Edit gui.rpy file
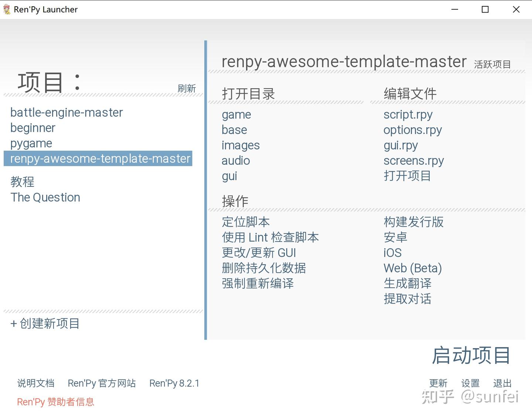This screenshot has width=532, height=418. click(x=400, y=145)
